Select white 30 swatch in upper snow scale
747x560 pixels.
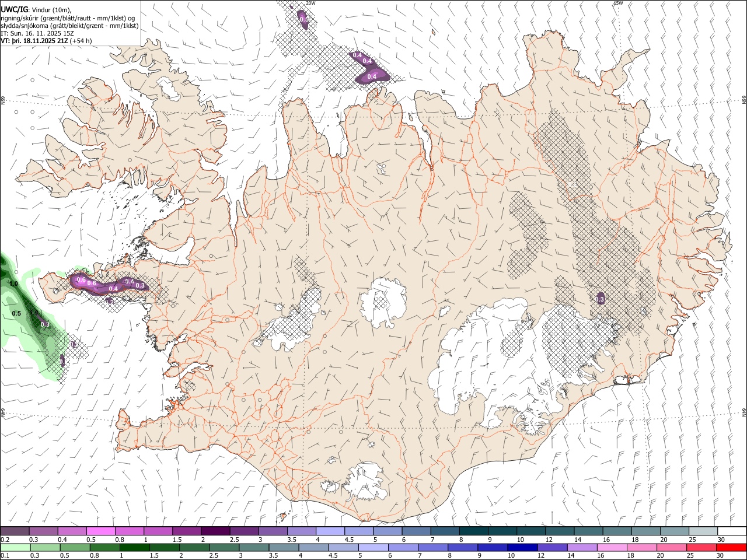coord(732,531)
